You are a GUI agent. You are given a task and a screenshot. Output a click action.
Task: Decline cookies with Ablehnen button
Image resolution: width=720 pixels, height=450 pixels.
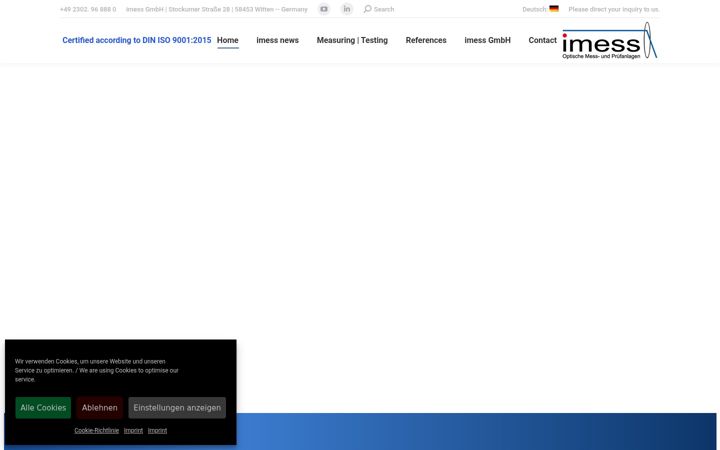pos(100,408)
